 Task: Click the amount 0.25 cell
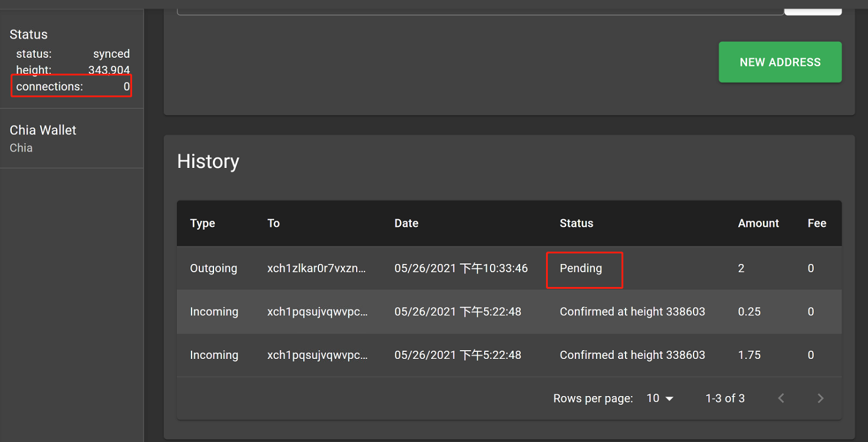749,312
